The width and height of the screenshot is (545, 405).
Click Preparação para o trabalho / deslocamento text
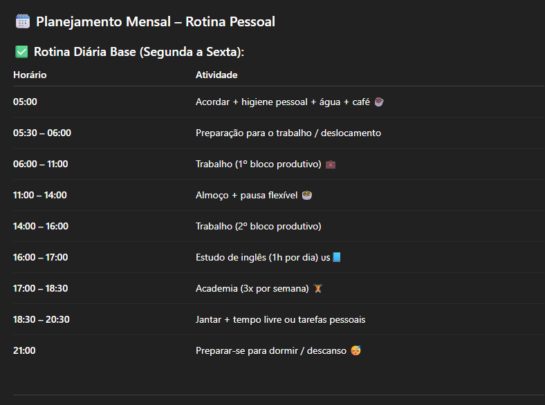click(x=288, y=133)
